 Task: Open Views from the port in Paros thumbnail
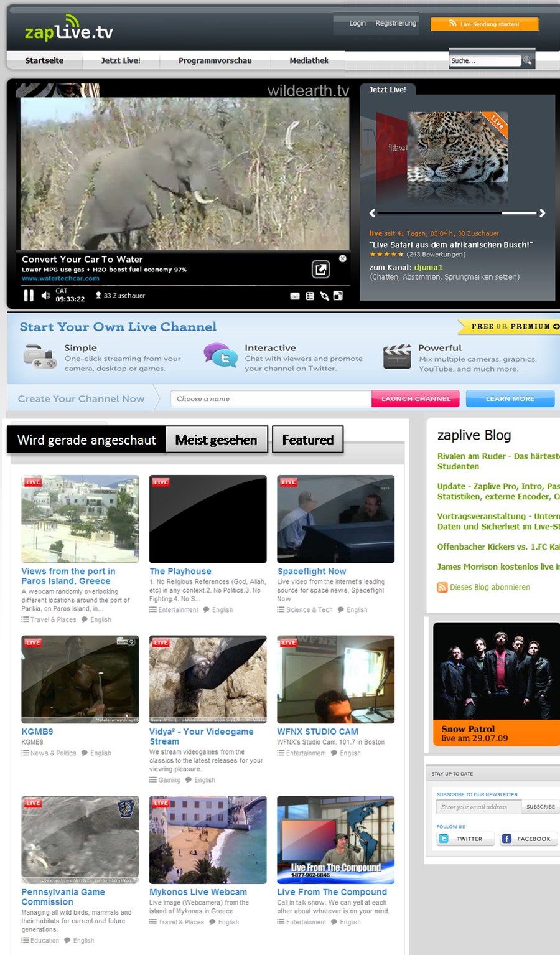coord(80,519)
